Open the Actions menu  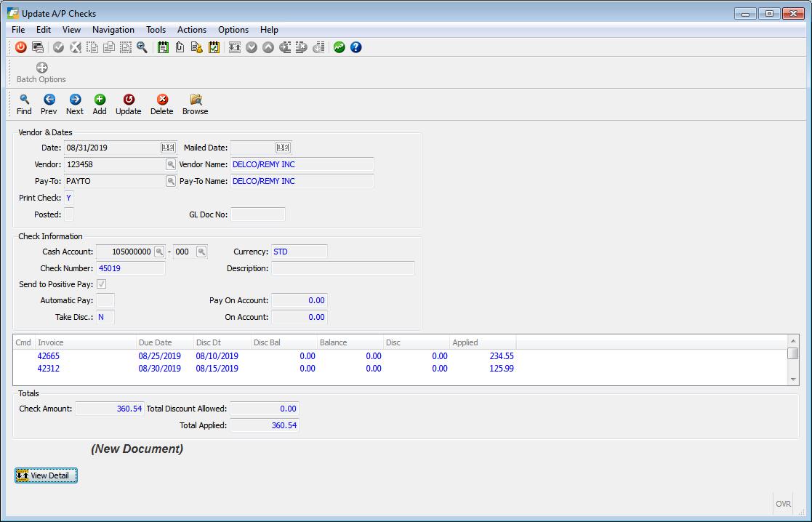tap(191, 30)
